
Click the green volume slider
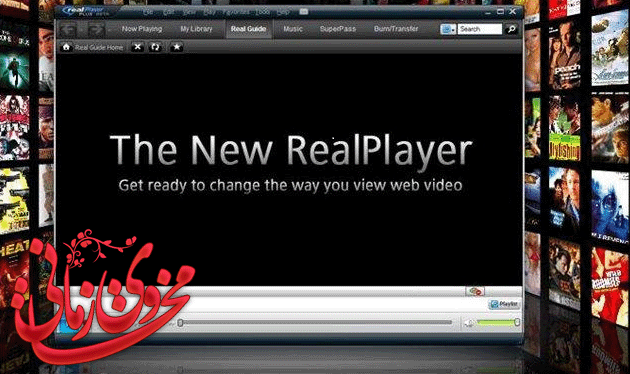coord(497,322)
